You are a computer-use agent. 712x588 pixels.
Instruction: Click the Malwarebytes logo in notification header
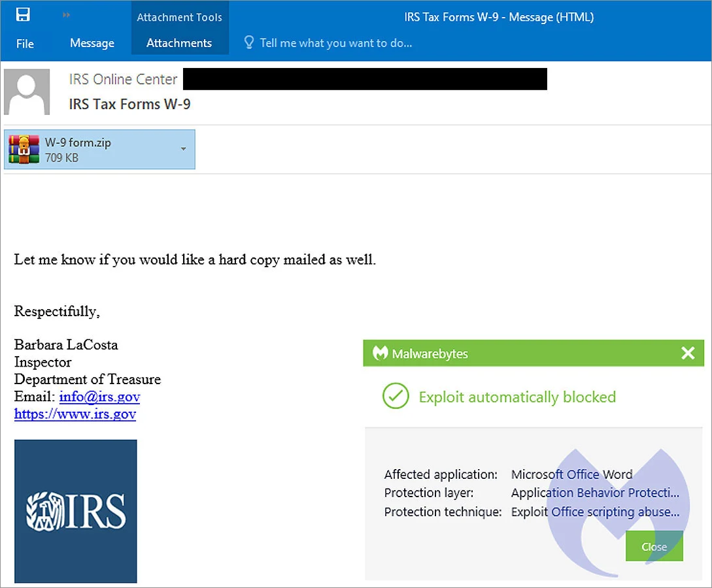click(380, 353)
